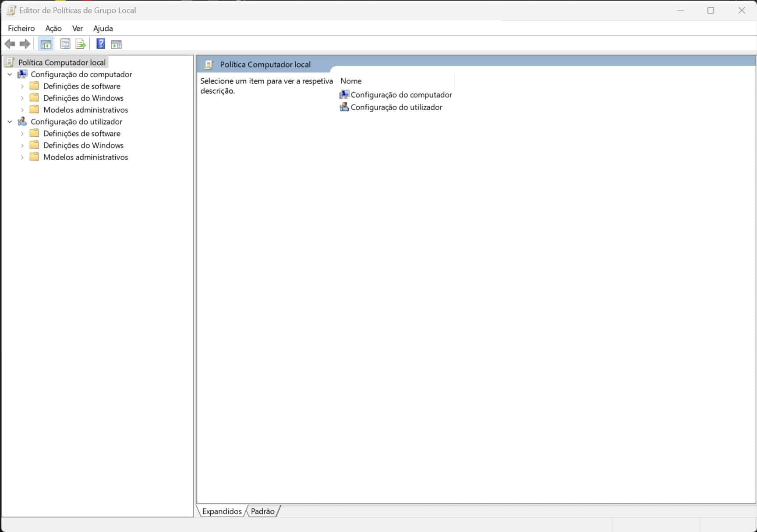Toggle the show/hide console tree icon
This screenshot has width=757, height=532.
pos(46,44)
